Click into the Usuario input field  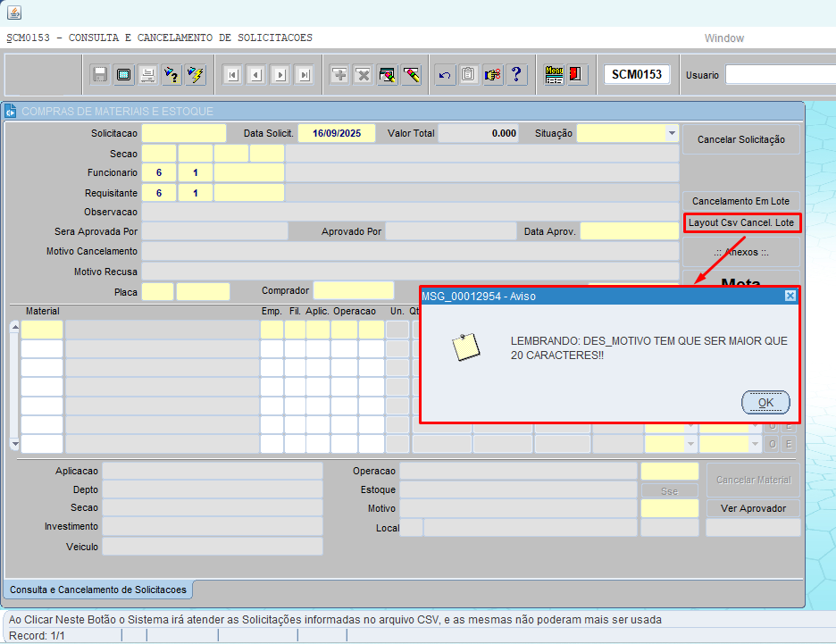pyautogui.click(x=779, y=75)
